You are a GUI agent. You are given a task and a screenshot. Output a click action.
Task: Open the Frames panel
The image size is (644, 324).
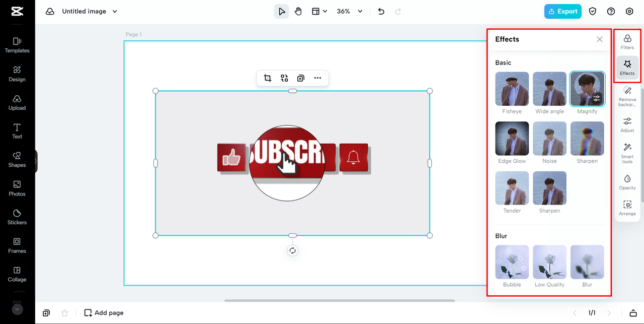pyautogui.click(x=17, y=245)
